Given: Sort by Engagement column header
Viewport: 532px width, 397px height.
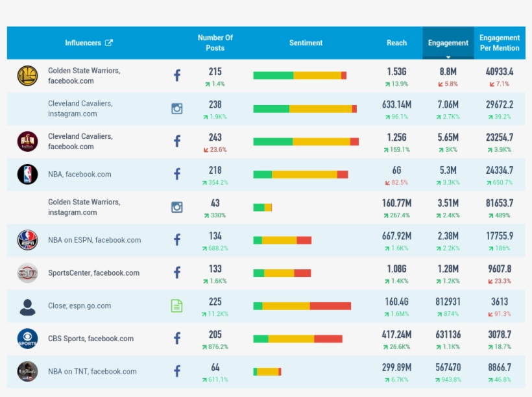Looking at the screenshot, I should 448,43.
